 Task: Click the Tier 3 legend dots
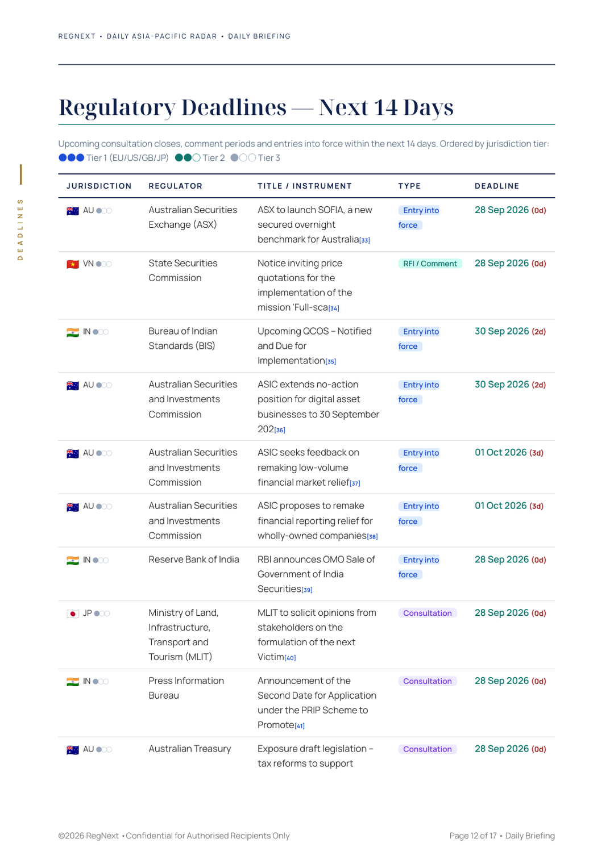click(243, 158)
